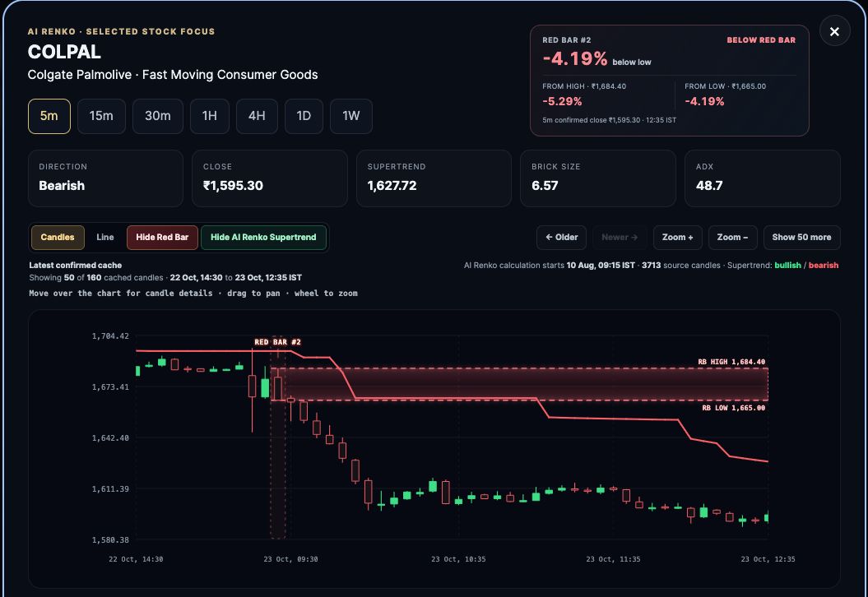Image resolution: width=868 pixels, height=597 pixels.
Task: Select the 5m timeframe
Action: pyautogui.click(x=49, y=116)
